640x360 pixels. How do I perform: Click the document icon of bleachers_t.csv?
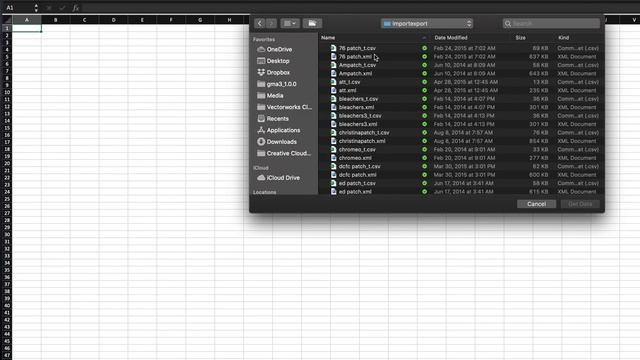[333, 99]
